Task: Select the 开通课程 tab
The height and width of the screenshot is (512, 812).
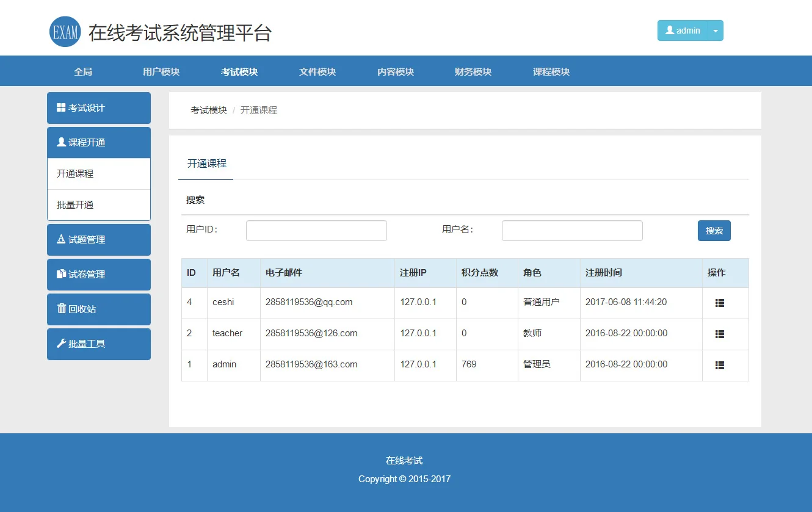Action: pyautogui.click(x=205, y=163)
